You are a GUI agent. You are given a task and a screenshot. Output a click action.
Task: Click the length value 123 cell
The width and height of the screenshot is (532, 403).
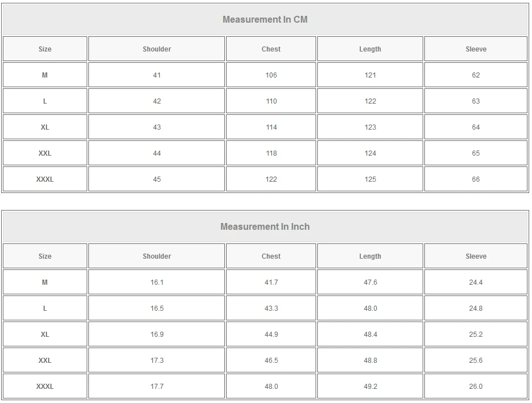pos(370,127)
